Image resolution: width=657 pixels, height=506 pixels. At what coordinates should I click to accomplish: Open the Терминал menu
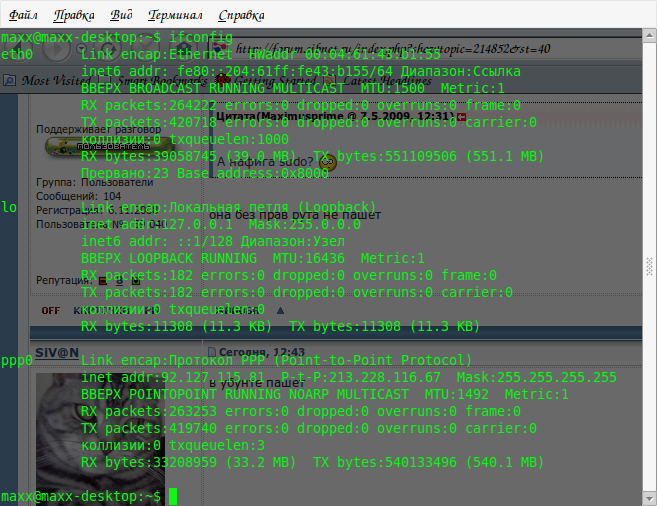pos(175,15)
